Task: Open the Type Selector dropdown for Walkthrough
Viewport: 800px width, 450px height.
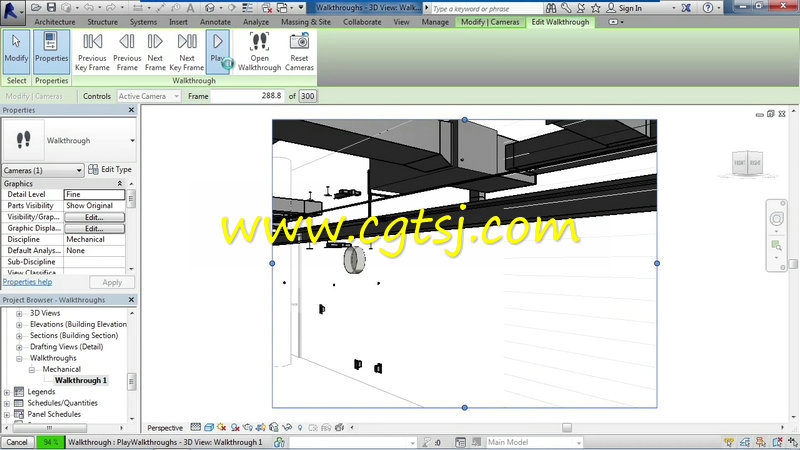Action: 133,140
